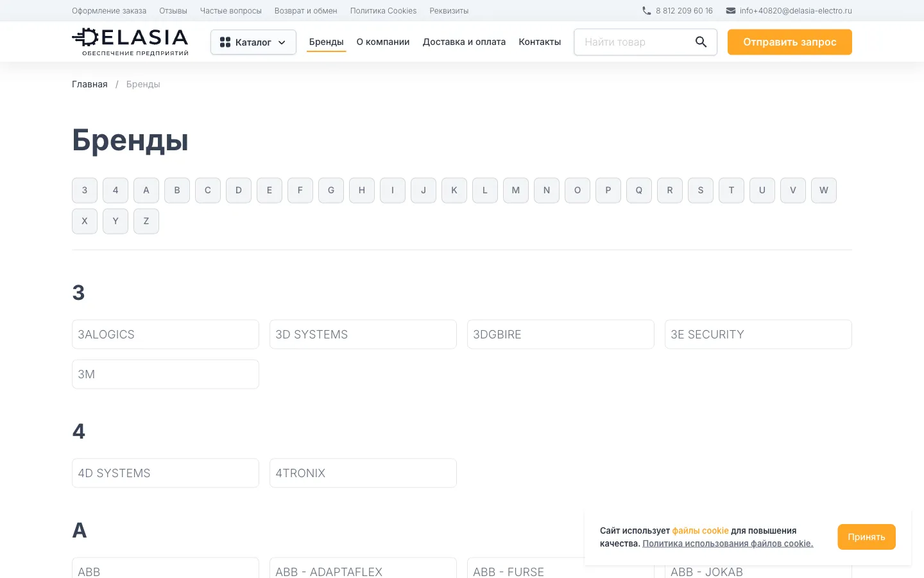This screenshot has width=924, height=578.
Task: Click Оформление заказа link
Action: (109, 11)
